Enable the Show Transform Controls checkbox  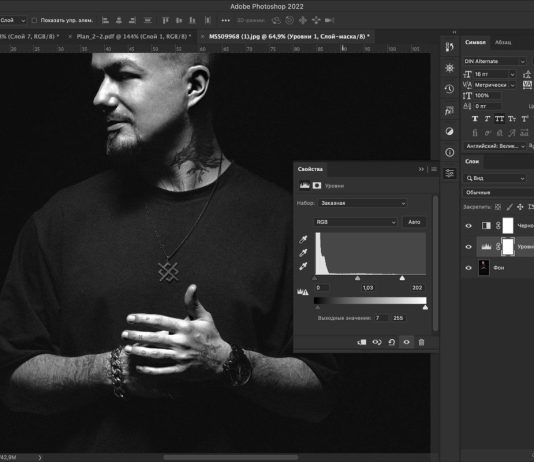coord(34,20)
